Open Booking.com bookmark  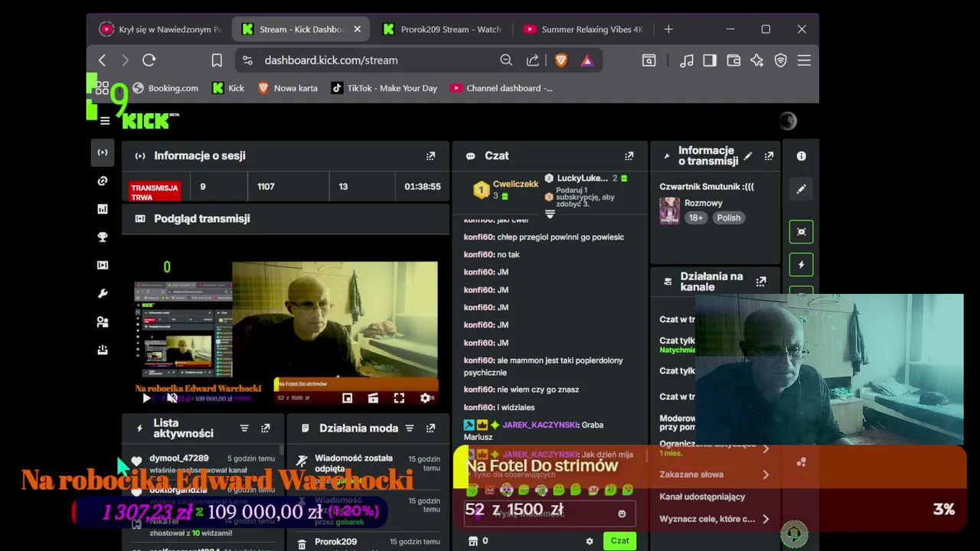[165, 88]
